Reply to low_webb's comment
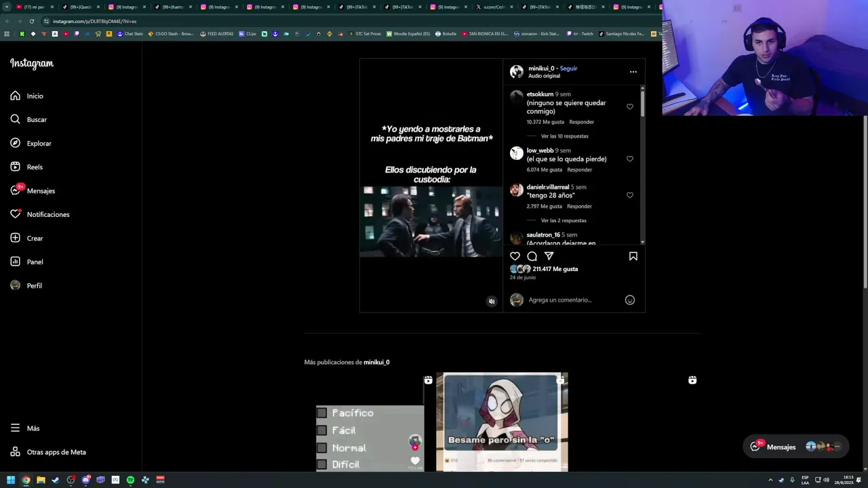Viewport: 868px width, 488px height. tap(579, 169)
